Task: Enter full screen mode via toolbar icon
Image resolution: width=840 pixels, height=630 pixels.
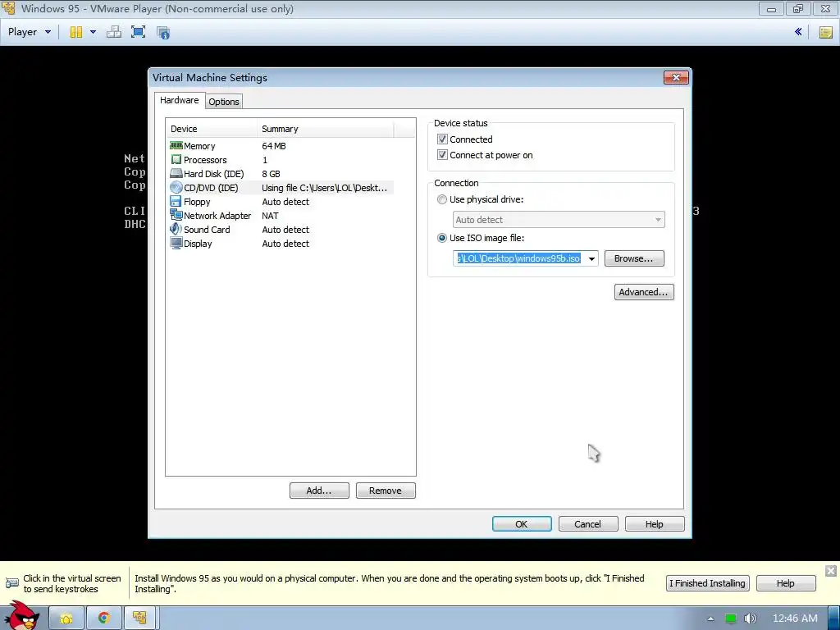Action: pos(138,32)
